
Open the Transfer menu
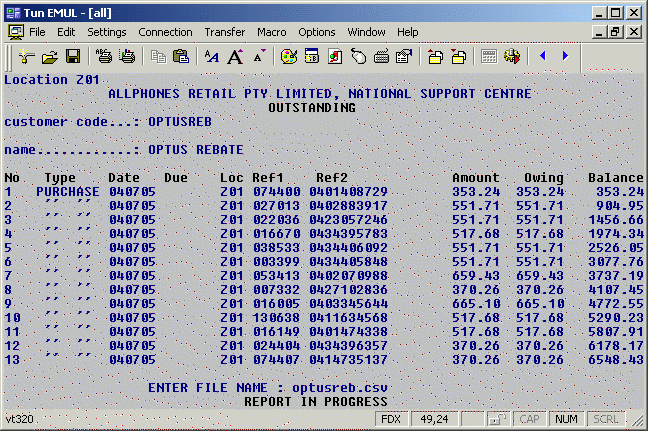[224, 32]
